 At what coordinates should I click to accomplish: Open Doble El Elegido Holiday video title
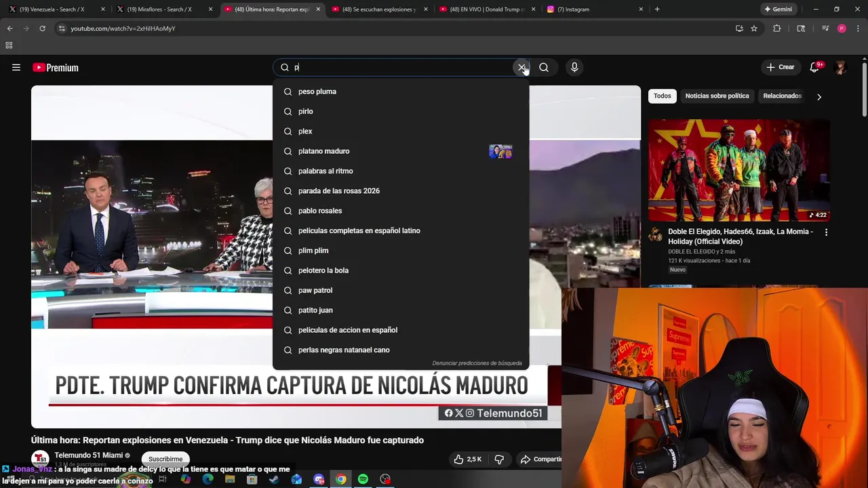[x=741, y=236]
